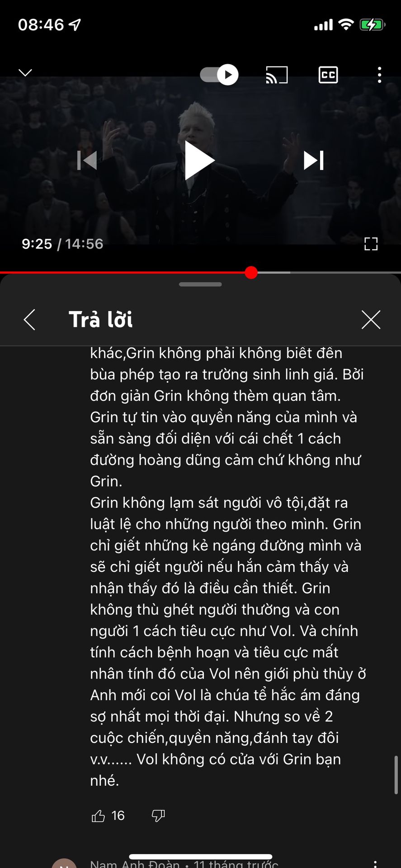This screenshot has width=401, height=868.
Task: Open video three-dot options menu
Action: [x=379, y=75]
